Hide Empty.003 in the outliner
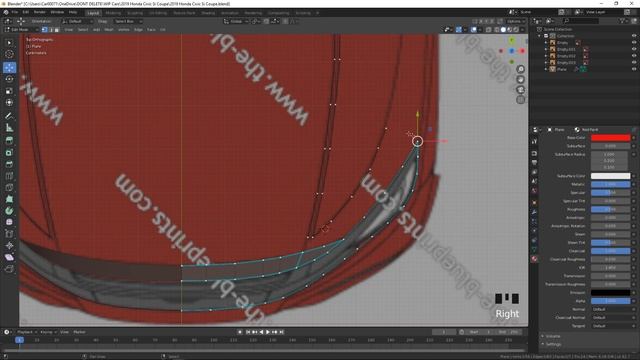Image resolution: width=640 pixels, height=360 pixels. [x=634, y=62]
